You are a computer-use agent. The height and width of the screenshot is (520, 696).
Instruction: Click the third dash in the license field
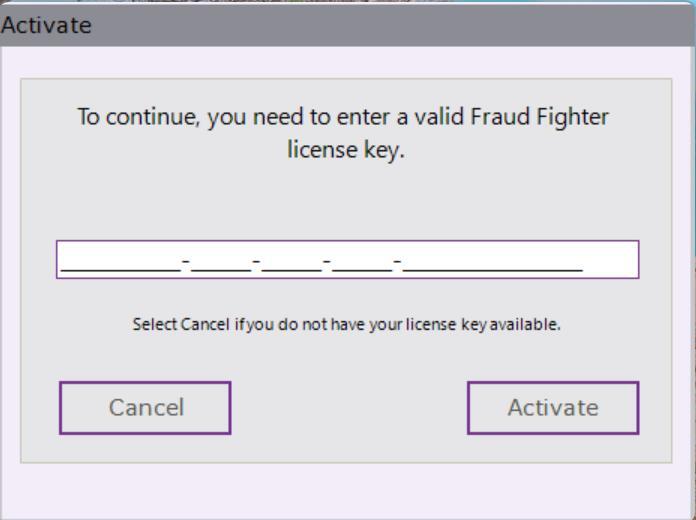pos(327,262)
